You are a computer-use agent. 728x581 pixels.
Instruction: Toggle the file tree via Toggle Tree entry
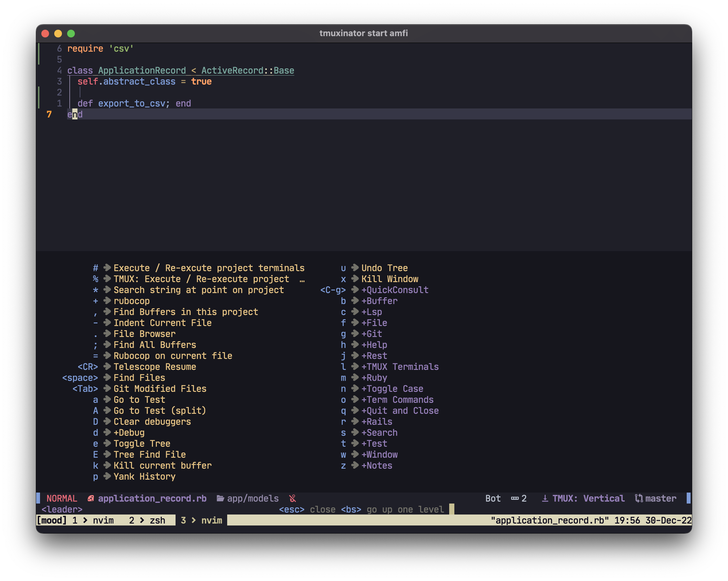[x=141, y=443]
